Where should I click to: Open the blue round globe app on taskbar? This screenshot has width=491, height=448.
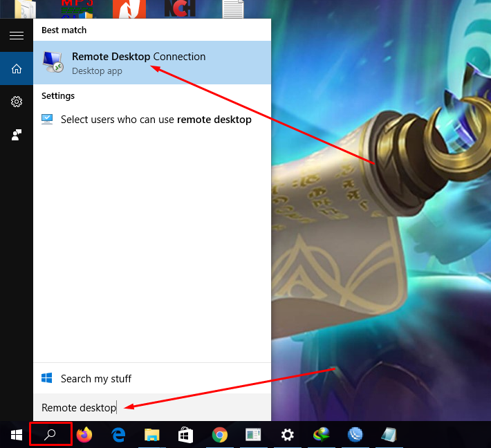click(355, 435)
